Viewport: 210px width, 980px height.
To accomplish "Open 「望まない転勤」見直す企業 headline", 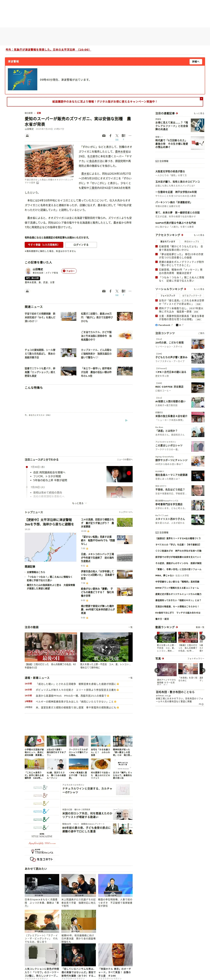I will [x=98, y=540].
